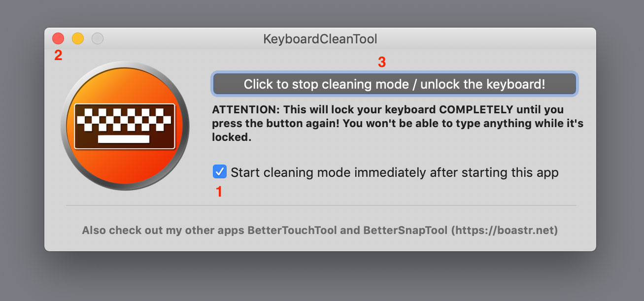The height and width of the screenshot is (301, 644).
Task: Click the red annotation number 1
Action: coord(220,192)
